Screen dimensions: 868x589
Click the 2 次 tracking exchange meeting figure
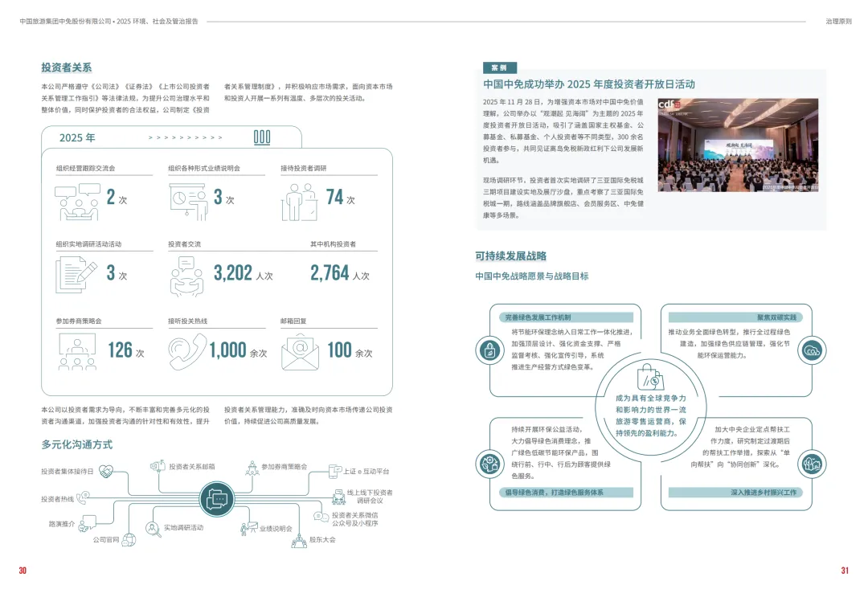pos(117,197)
